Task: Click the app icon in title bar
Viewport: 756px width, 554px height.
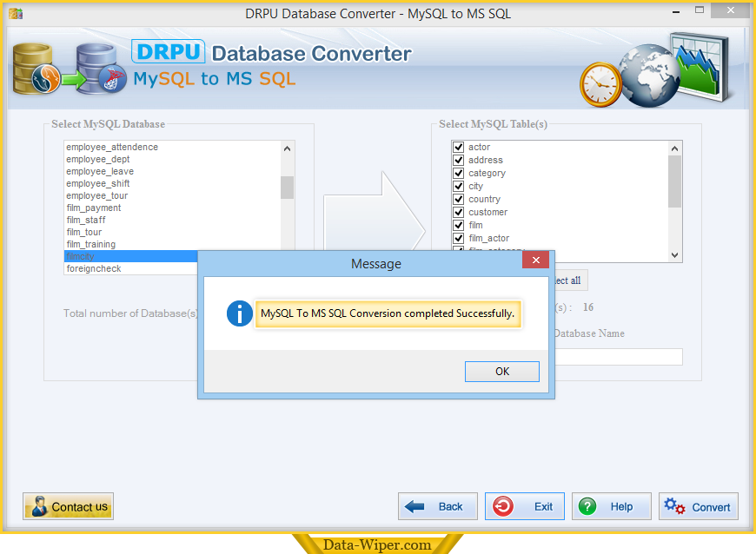Action: (15, 14)
